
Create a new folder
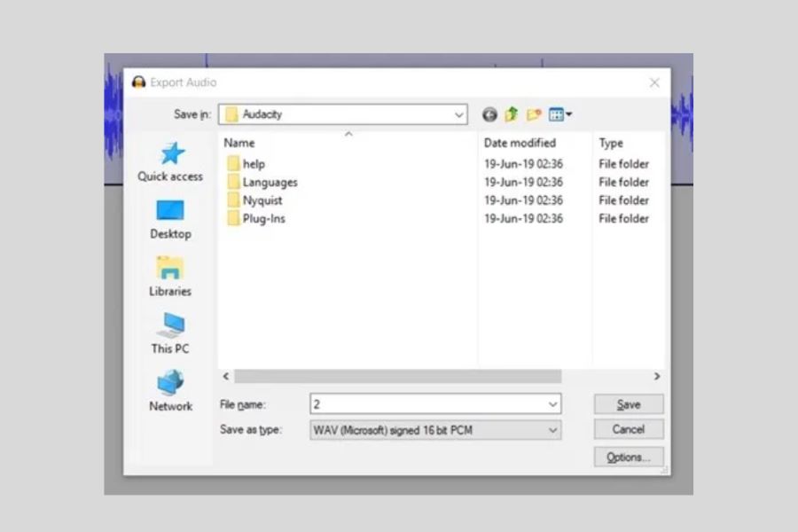[x=532, y=113]
